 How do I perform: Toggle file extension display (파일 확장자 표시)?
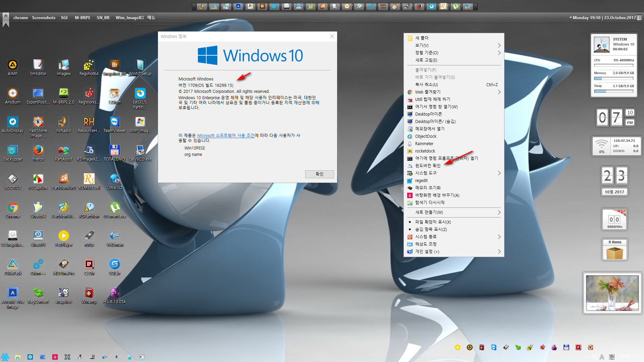pyautogui.click(x=453, y=222)
